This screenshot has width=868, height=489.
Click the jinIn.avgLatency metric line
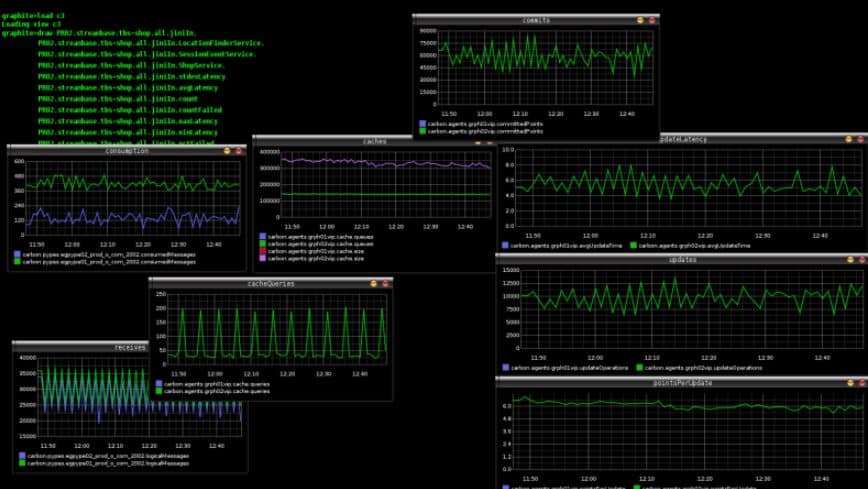(128, 87)
